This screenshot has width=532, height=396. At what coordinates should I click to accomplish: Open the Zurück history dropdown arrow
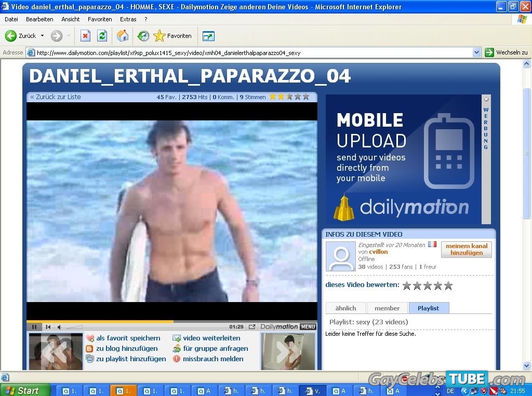point(42,36)
